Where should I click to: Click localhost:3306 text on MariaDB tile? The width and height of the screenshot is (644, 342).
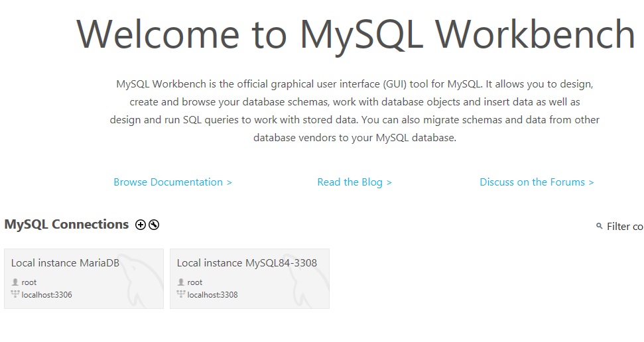pos(47,295)
